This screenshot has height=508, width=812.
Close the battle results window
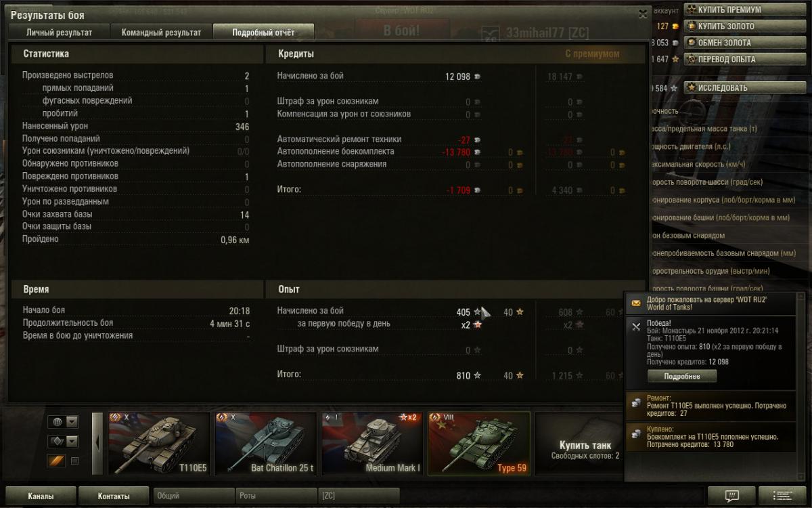pyautogui.click(x=643, y=14)
